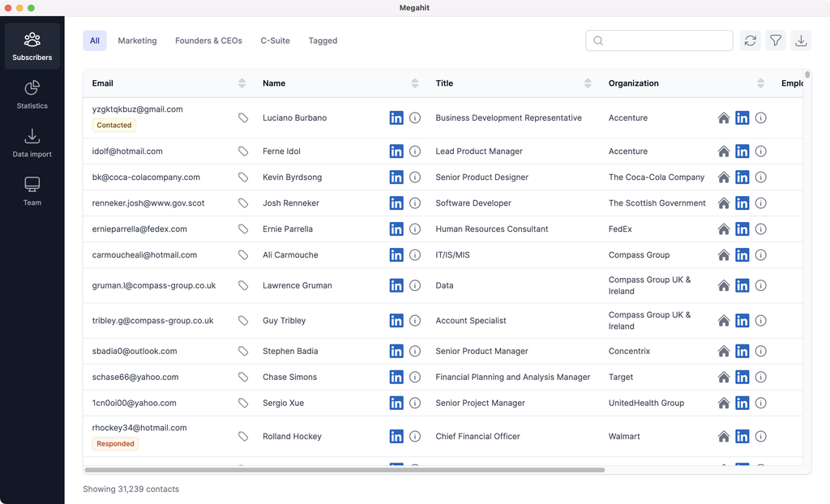Go to the Team section
This screenshot has width=830, height=504.
click(x=32, y=191)
